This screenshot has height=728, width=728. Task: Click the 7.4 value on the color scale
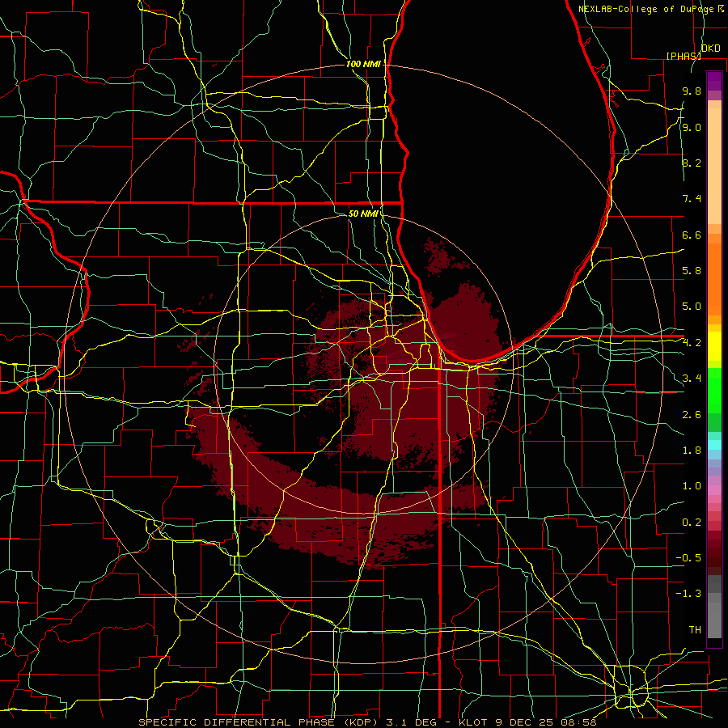click(692, 199)
